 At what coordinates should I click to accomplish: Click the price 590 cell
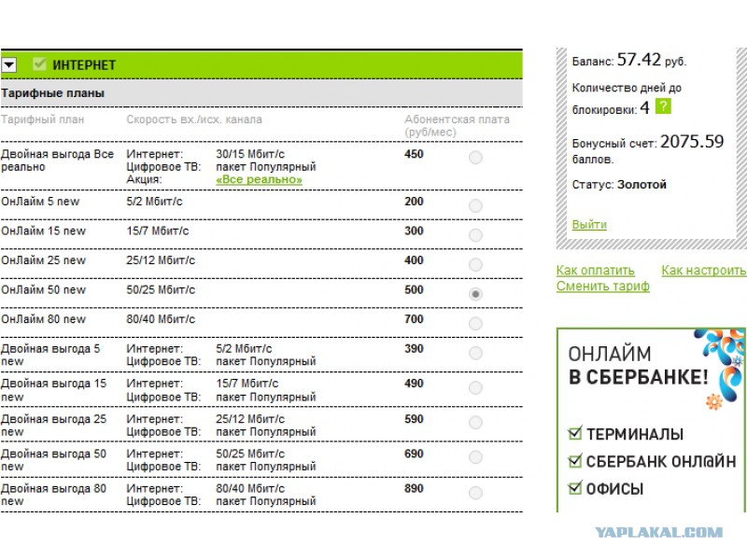414,419
